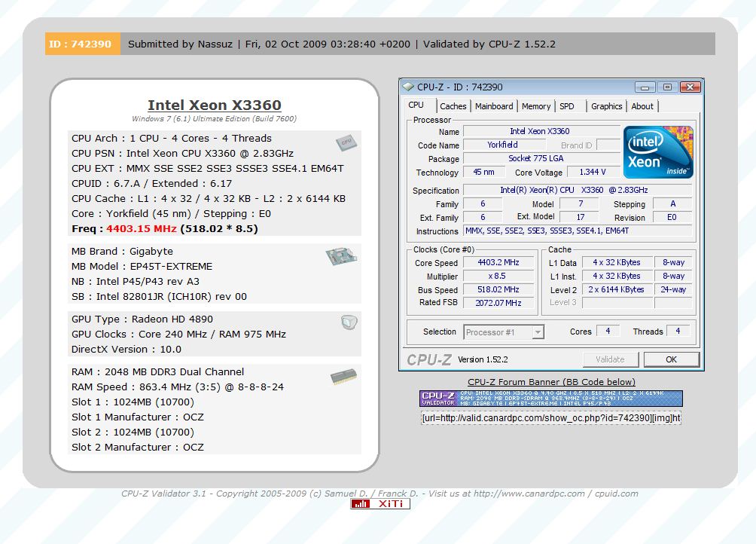Click the CPU-Z Forum Banner link

point(551,382)
